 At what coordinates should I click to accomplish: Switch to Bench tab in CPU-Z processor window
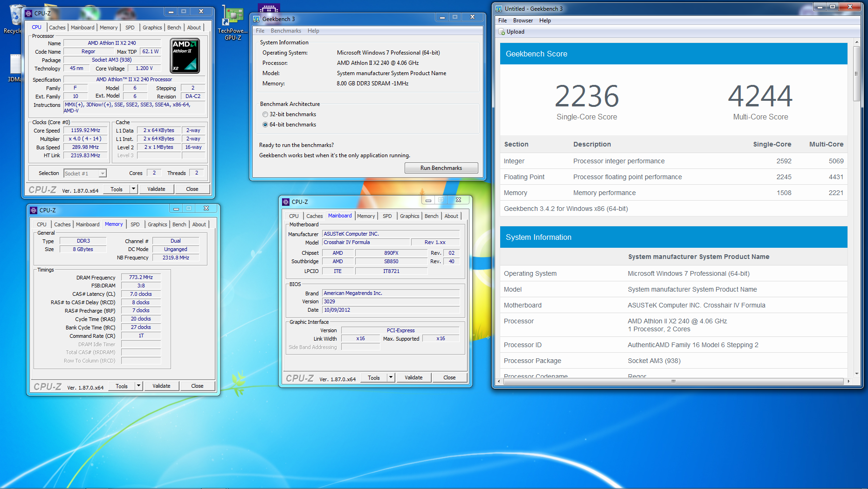pos(174,28)
